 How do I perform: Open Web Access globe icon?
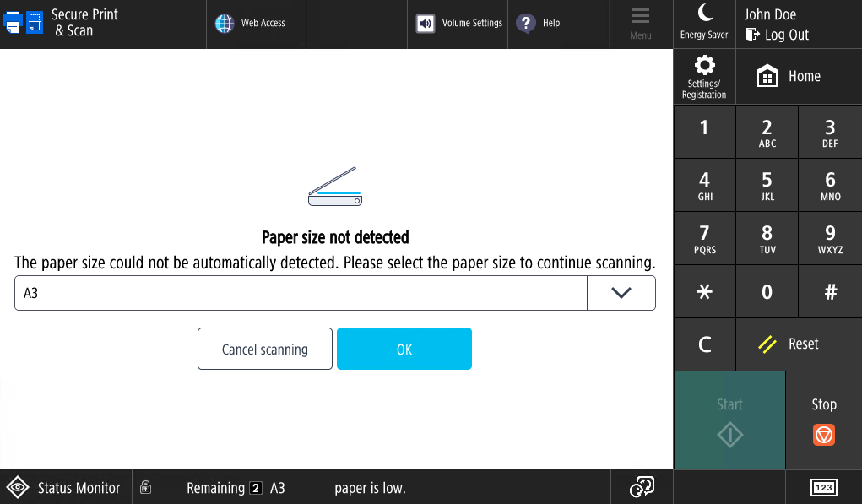pyautogui.click(x=225, y=23)
